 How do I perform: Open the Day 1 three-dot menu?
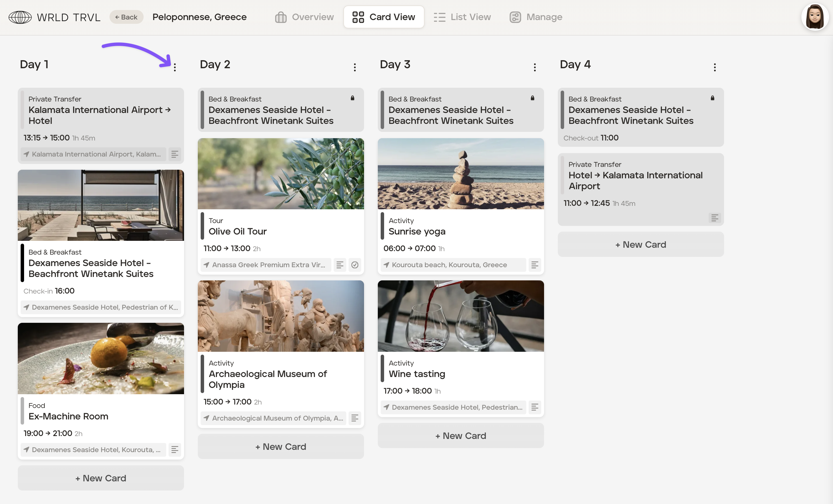[175, 67]
